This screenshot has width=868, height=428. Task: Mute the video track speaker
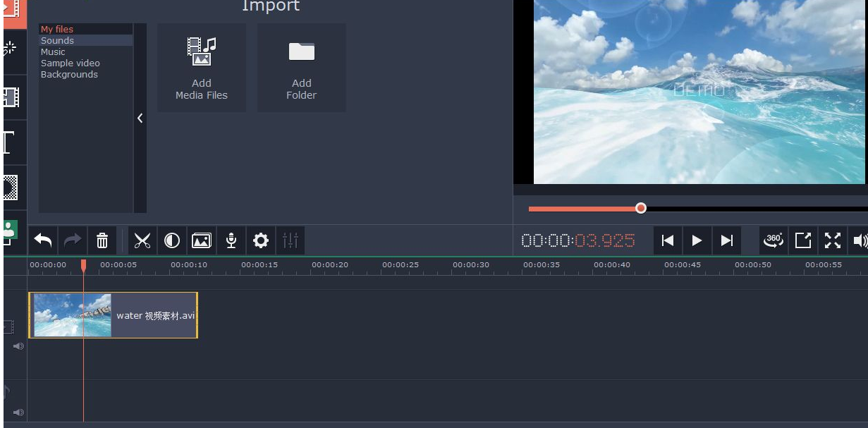coord(18,346)
